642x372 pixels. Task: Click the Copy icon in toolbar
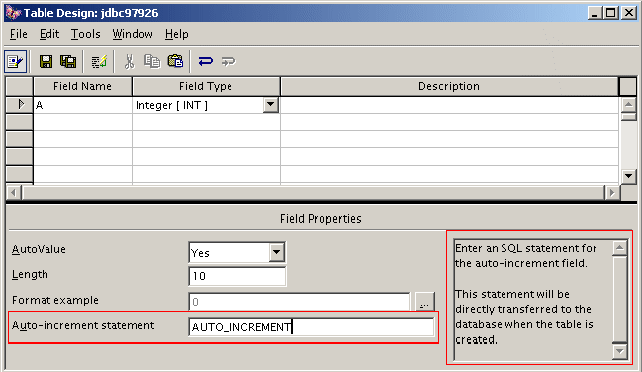[152, 61]
